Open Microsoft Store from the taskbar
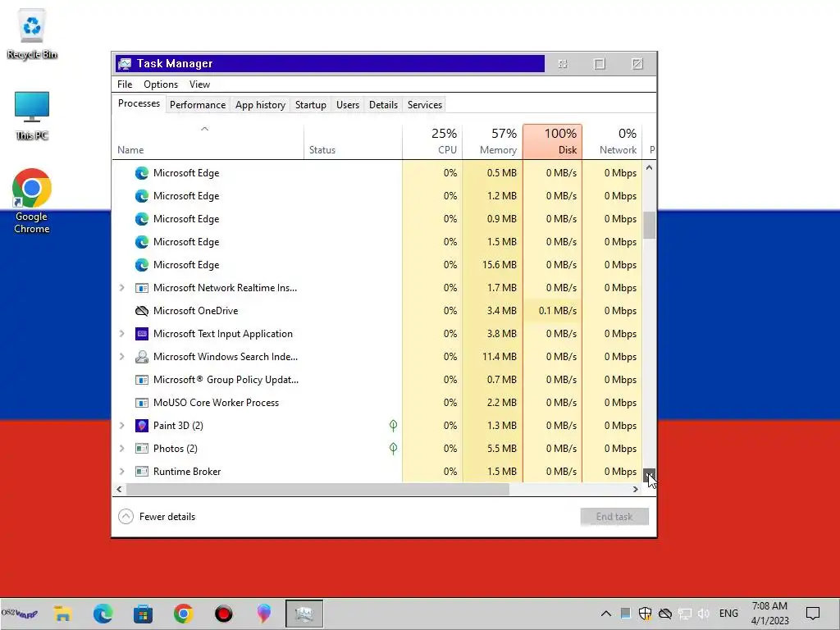Image resolution: width=840 pixels, height=630 pixels. 143,614
